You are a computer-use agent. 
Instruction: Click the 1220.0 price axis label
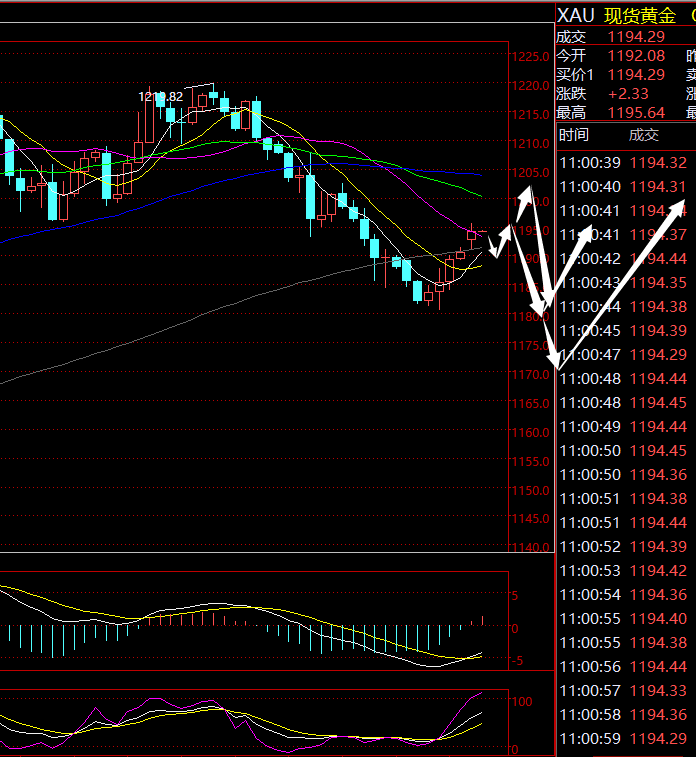click(530, 86)
